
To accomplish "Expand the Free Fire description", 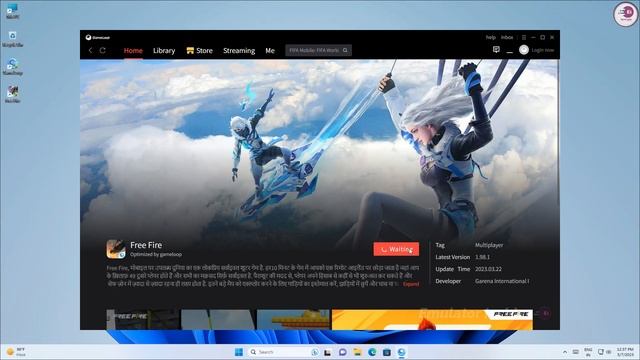I will 411,284.
